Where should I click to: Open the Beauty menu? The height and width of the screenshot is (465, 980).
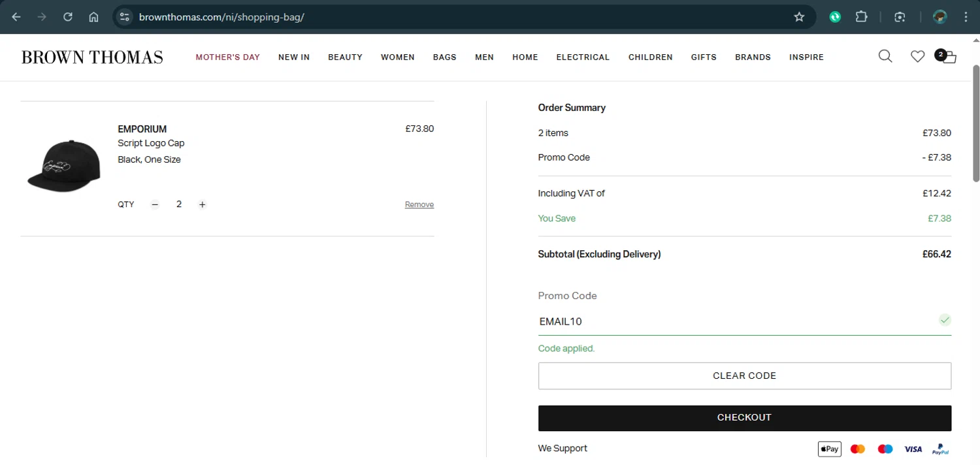tap(345, 57)
